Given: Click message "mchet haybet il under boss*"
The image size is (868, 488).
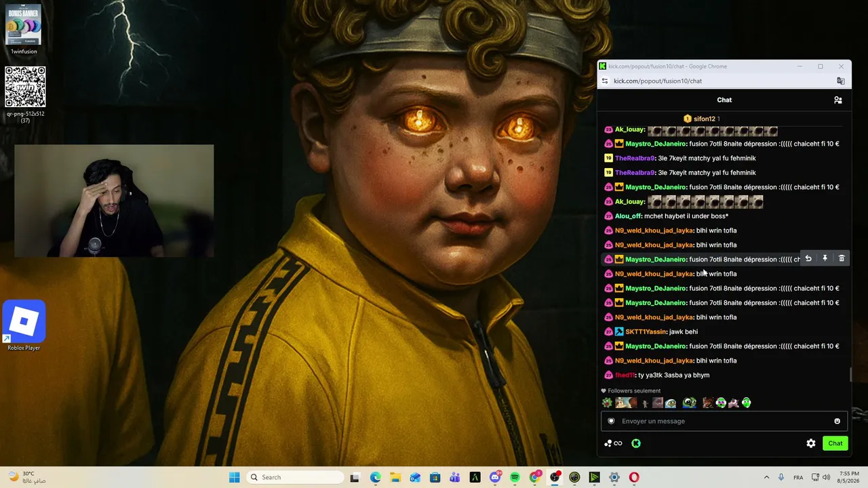Looking at the screenshot, I should coord(686,216).
